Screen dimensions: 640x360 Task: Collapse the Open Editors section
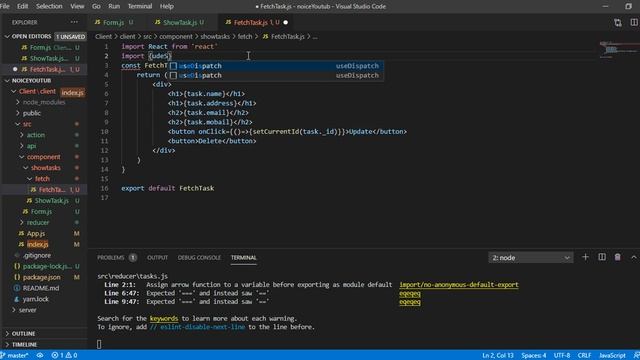[x=7, y=36]
